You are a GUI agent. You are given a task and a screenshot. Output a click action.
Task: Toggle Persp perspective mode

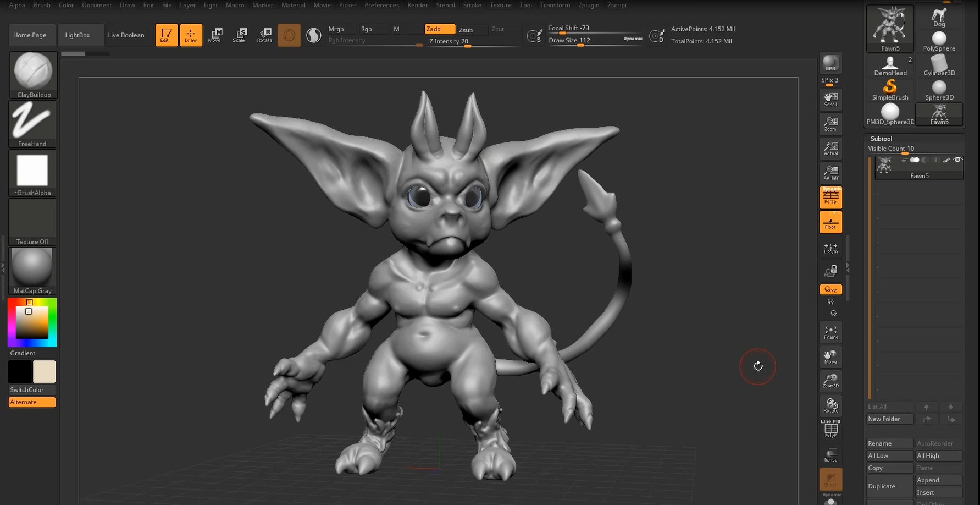pyautogui.click(x=830, y=197)
